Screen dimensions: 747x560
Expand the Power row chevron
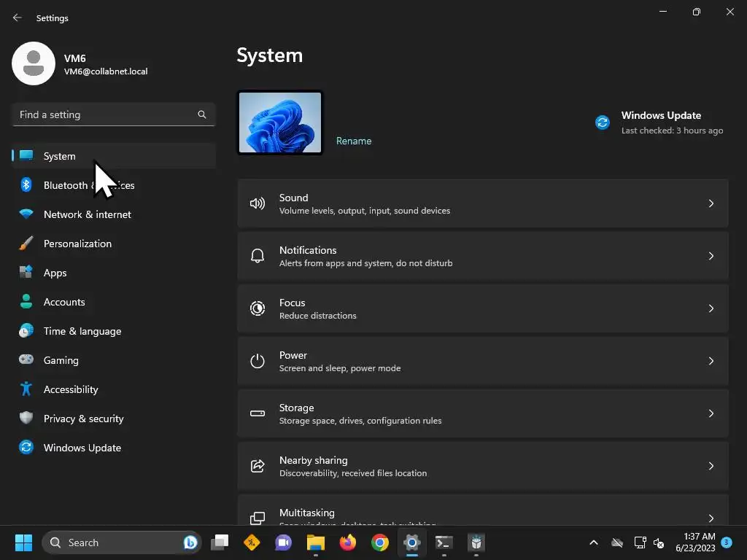[711, 361]
